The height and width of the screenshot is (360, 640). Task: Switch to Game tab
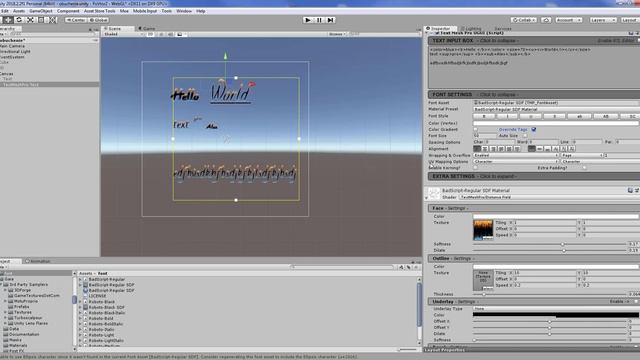coord(147,29)
